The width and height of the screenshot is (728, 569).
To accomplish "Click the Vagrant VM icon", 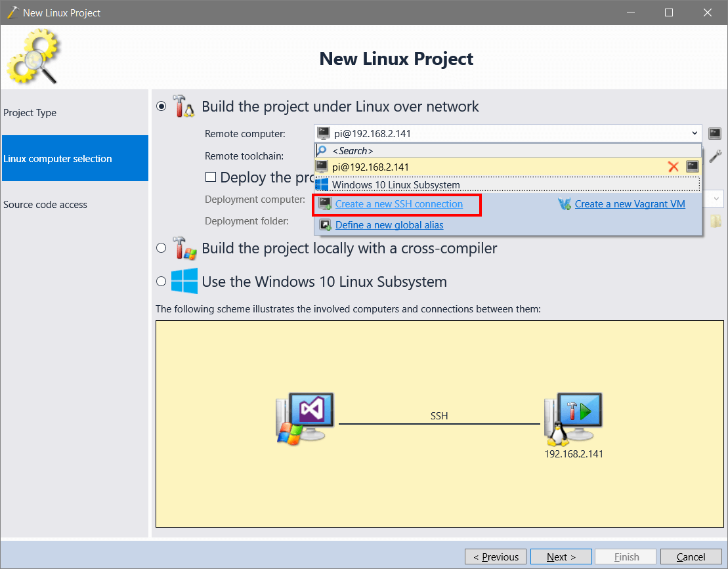I will (x=565, y=204).
